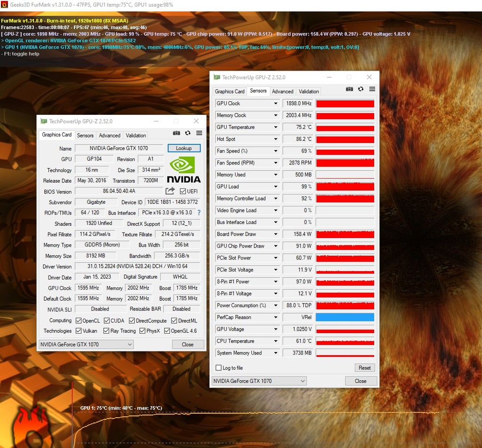The width and height of the screenshot is (482, 448).
Task: Toggle OpenCL checkbox
Action: pyautogui.click(x=79, y=321)
